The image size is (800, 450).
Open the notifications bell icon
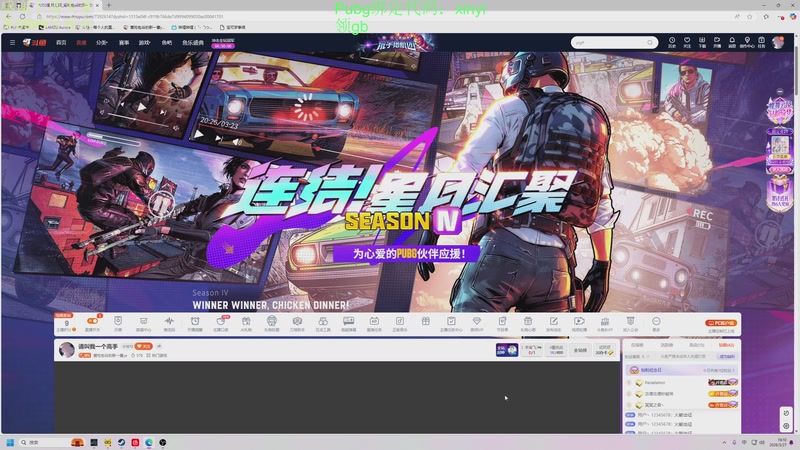coord(732,42)
